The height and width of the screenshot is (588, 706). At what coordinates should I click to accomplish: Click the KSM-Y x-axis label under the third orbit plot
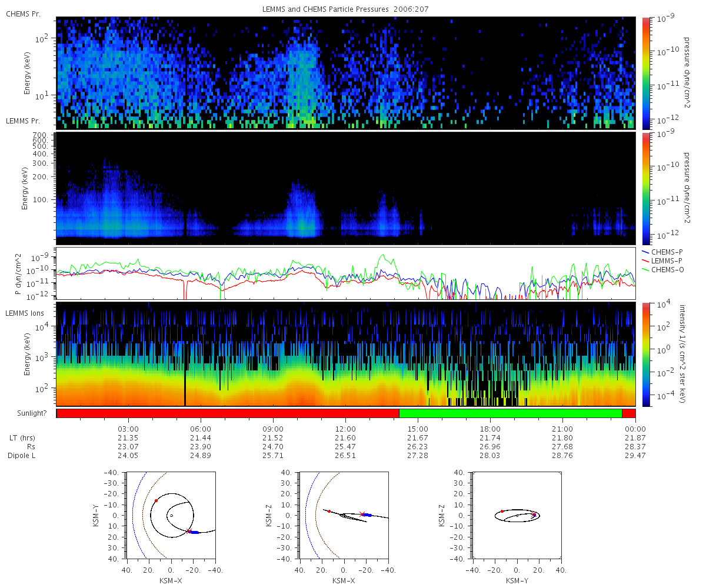517,580
